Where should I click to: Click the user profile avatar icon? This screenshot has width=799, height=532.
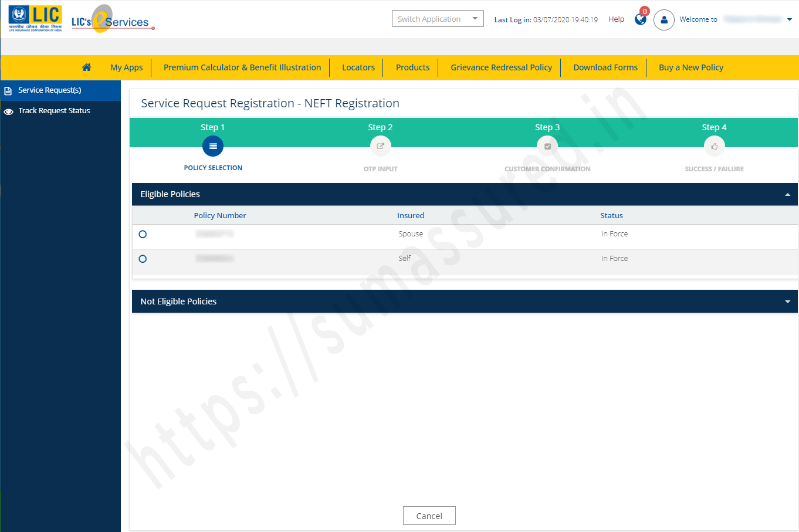664,21
